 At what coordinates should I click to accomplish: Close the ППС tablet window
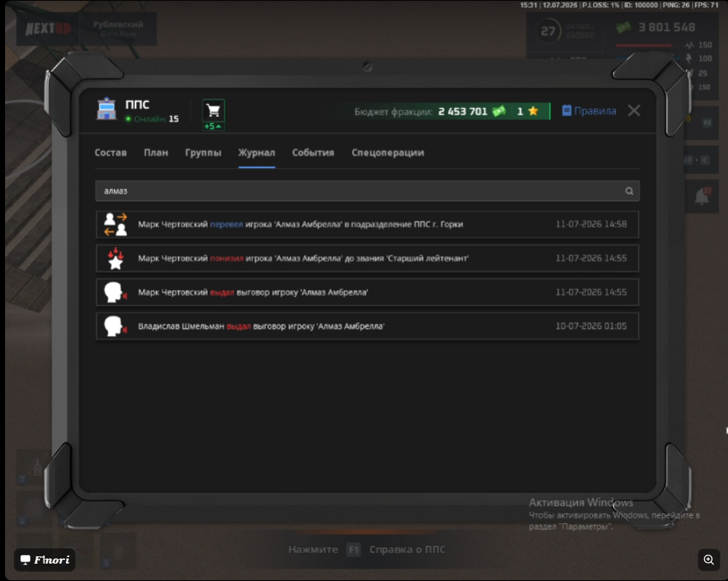634,110
